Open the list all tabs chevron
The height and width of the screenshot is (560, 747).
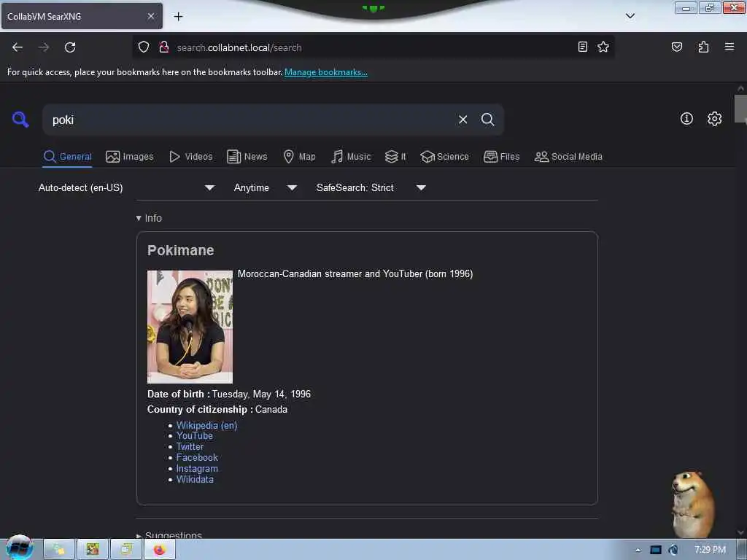point(630,16)
